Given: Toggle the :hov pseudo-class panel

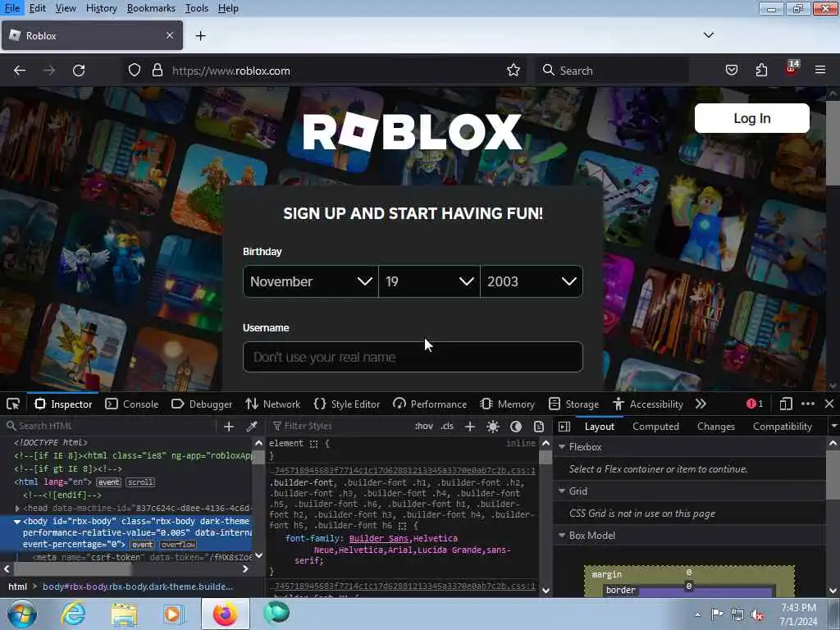Looking at the screenshot, I should pos(424,427).
